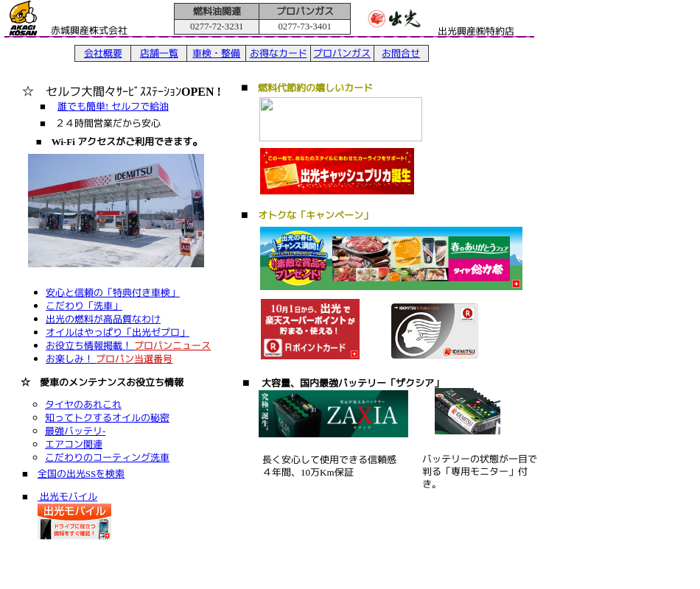
Task: Open the 出光キャッシュプリカ banner
Action: (x=337, y=171)
